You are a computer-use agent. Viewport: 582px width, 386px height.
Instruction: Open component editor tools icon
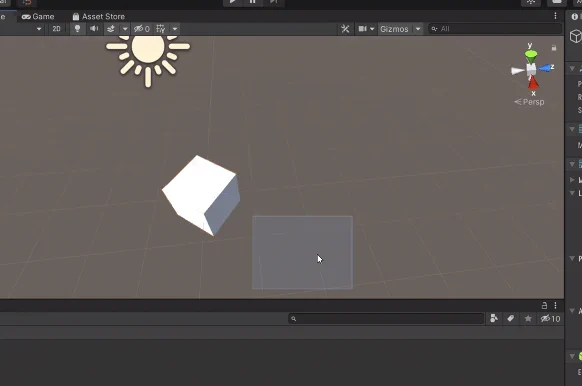[x=345, y=29]
